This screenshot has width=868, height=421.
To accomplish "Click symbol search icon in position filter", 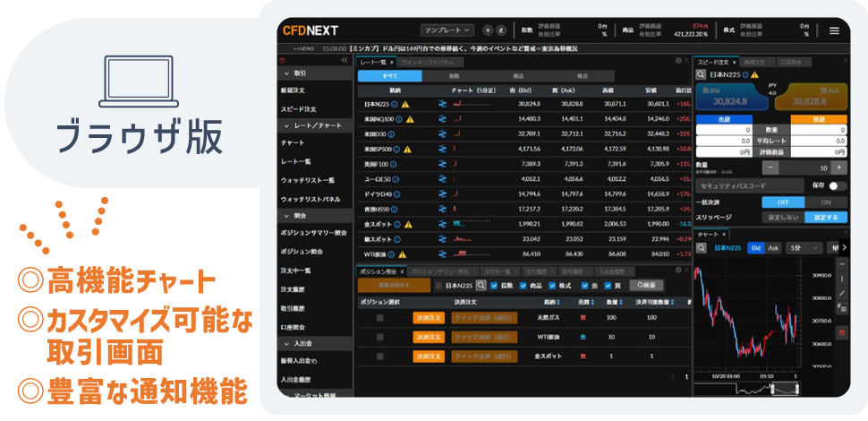I will click(x=481, y=285).
